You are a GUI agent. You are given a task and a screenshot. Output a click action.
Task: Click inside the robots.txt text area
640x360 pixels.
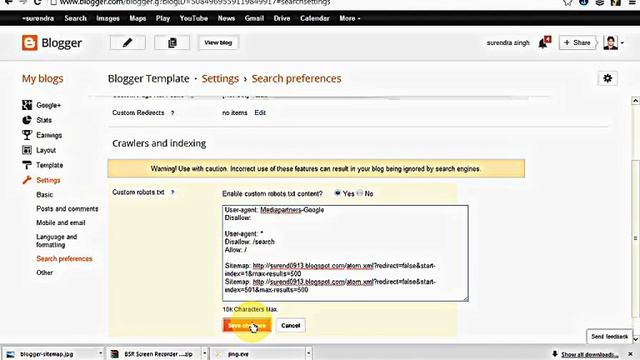345,253
